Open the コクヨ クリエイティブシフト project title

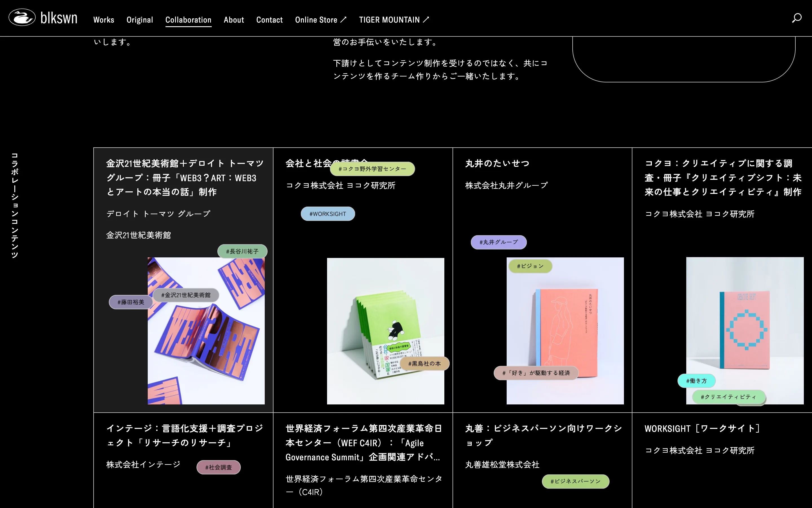tap(723, 178)
